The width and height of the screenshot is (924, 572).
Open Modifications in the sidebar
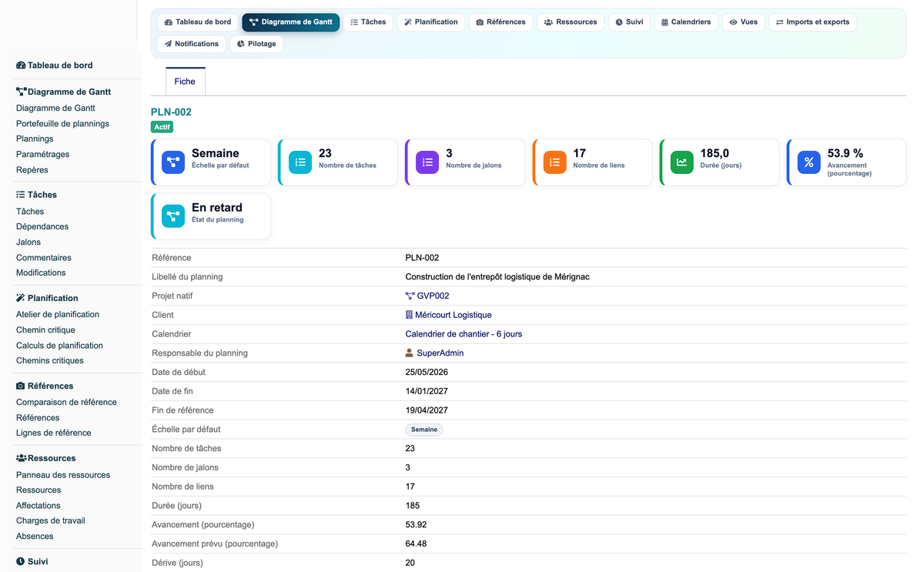[x=41, y=273]
